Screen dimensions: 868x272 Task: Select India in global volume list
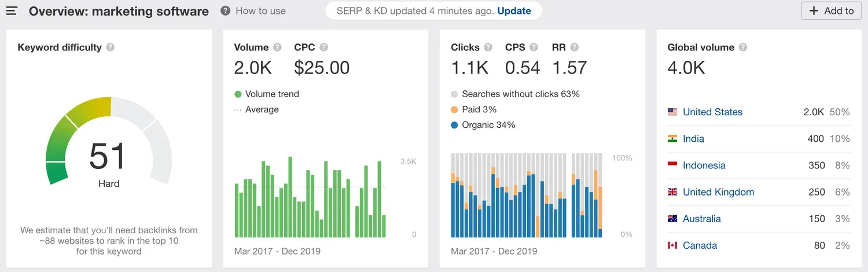click(693, 139)
